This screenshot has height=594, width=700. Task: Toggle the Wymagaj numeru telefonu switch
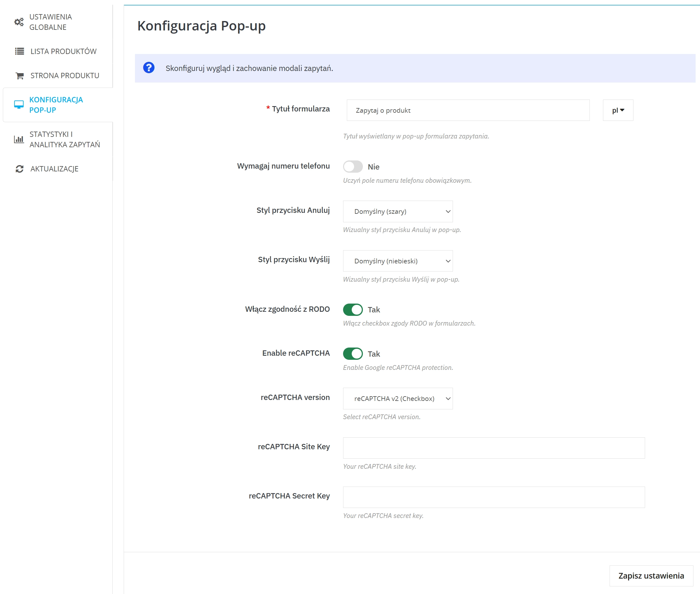point(353,166)
